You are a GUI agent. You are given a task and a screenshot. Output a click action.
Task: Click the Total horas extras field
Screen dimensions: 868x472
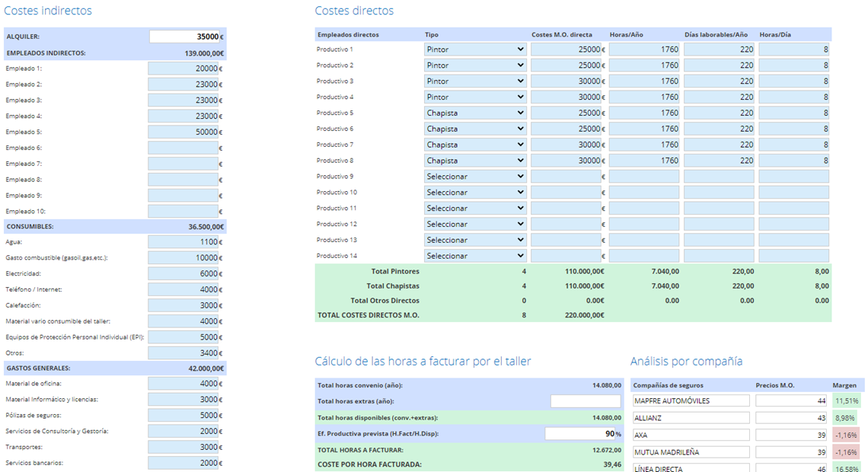[586, 401]
